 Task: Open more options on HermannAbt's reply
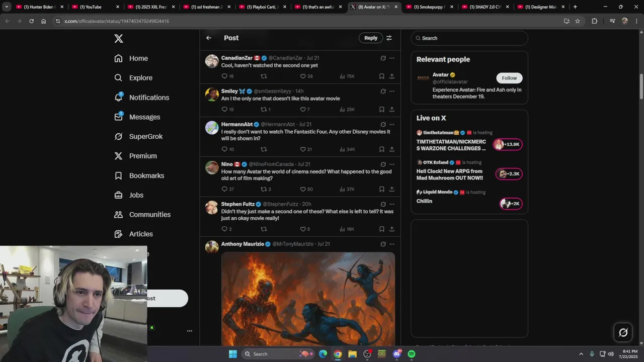coord(392,125)
